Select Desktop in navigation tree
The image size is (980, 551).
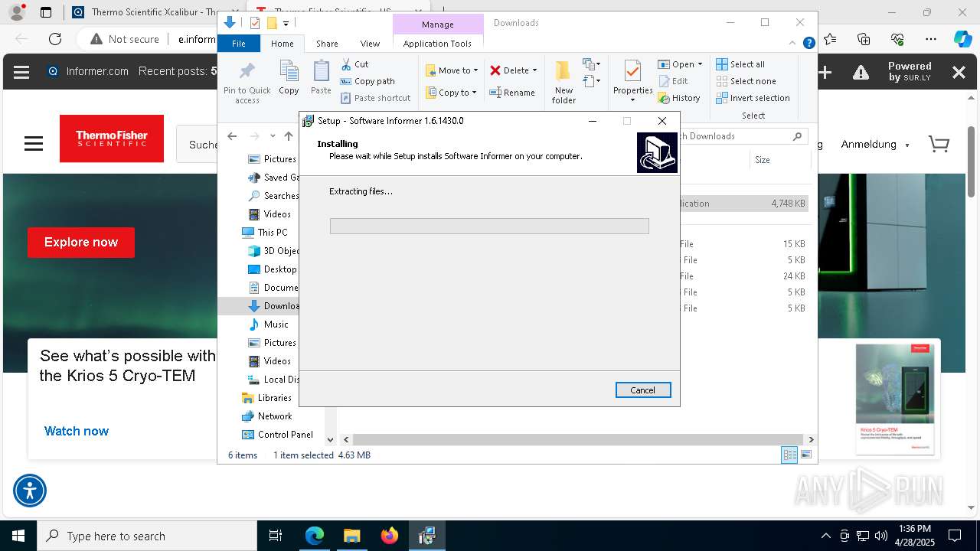click(x=272, y=269)
